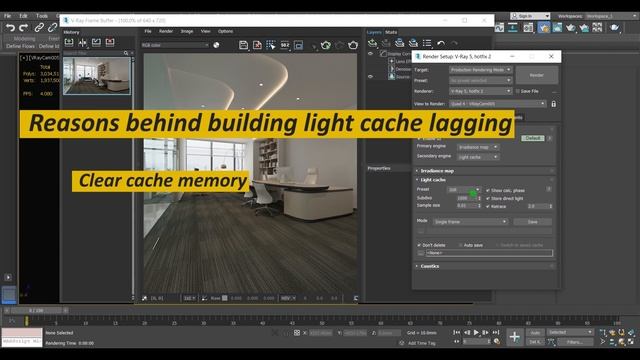Open Target dropdown in Render Setup
The width and height of the screenshot is (640, 360).
coord(480,70)
